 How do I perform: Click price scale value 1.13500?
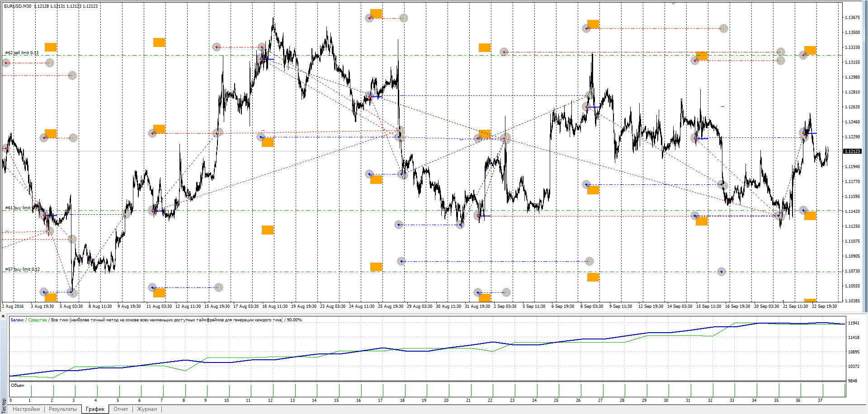(852, 33)
